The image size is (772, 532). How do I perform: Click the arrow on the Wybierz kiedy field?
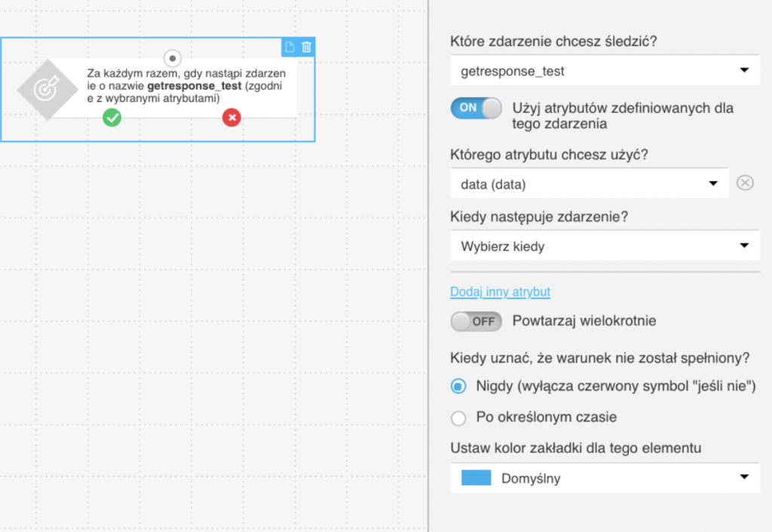[744, 246]
